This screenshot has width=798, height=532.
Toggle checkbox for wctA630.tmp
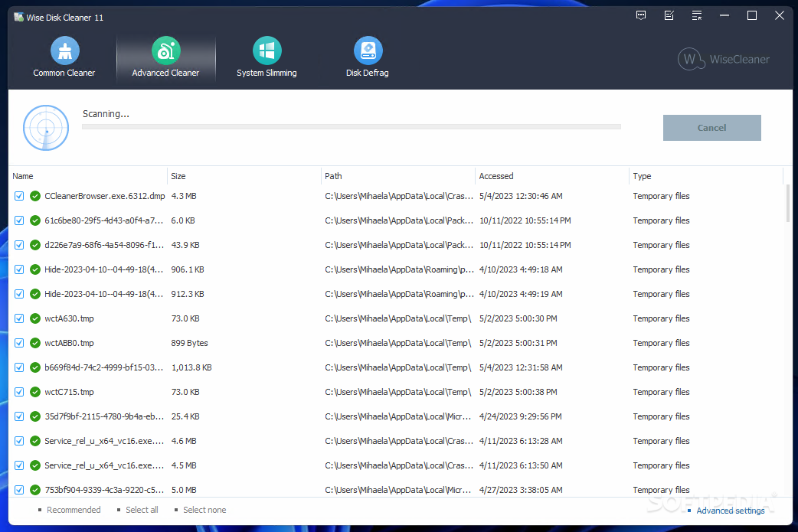19,318
